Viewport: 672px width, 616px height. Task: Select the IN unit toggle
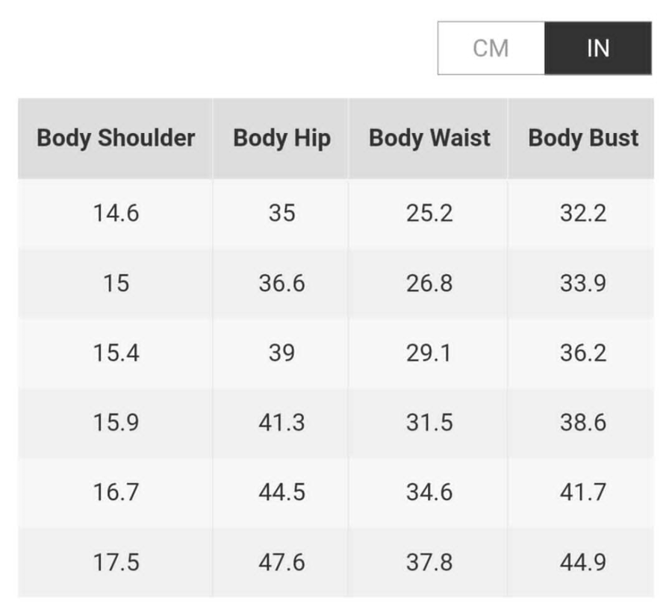598,48
